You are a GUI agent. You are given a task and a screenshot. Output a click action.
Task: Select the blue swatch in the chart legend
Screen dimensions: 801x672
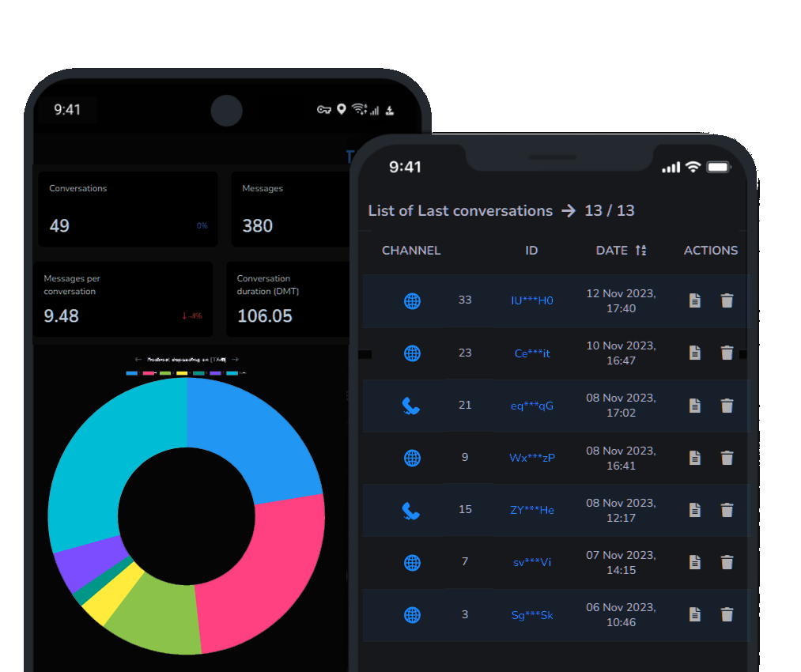click(133, 373)
